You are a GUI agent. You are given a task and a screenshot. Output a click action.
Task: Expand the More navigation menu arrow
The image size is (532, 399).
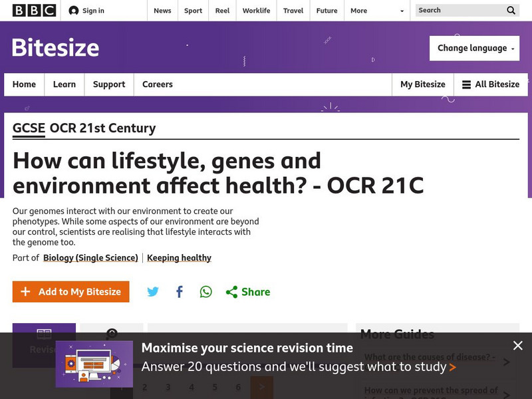[402, 11]
